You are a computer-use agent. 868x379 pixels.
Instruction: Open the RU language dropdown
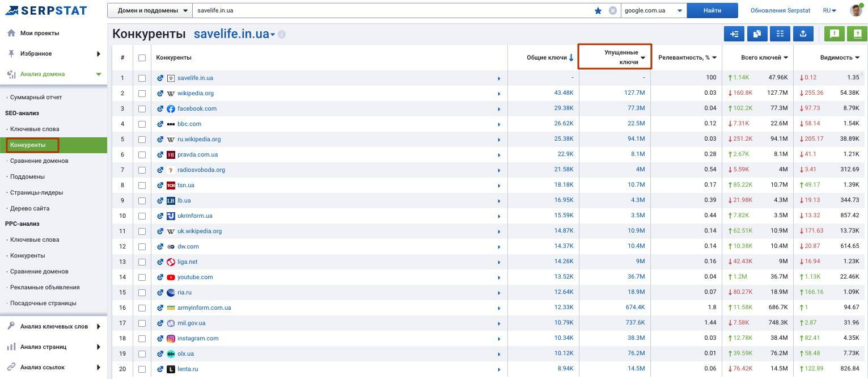(x=830, y=10)
